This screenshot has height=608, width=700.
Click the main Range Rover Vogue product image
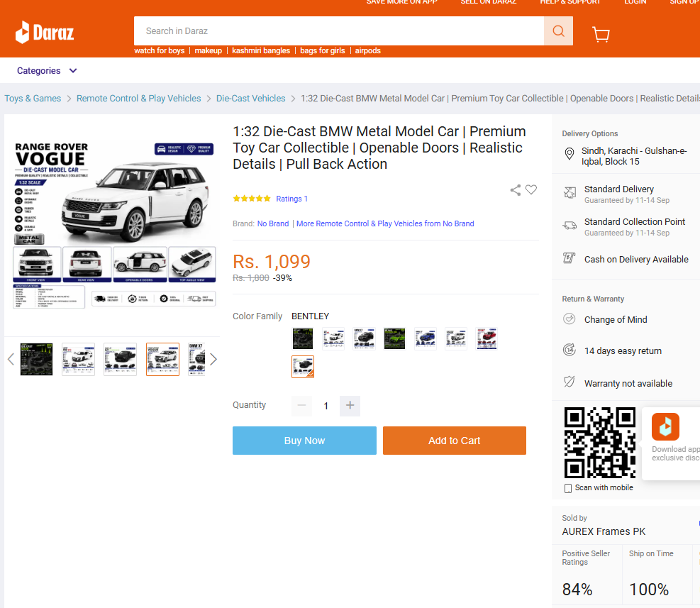pos(114,225)
